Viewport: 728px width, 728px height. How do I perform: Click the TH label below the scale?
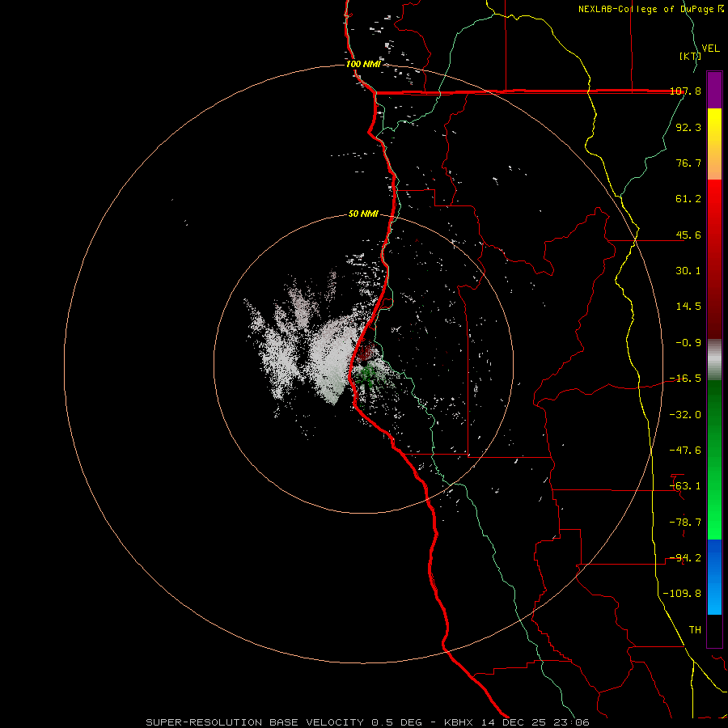(695, 630)
